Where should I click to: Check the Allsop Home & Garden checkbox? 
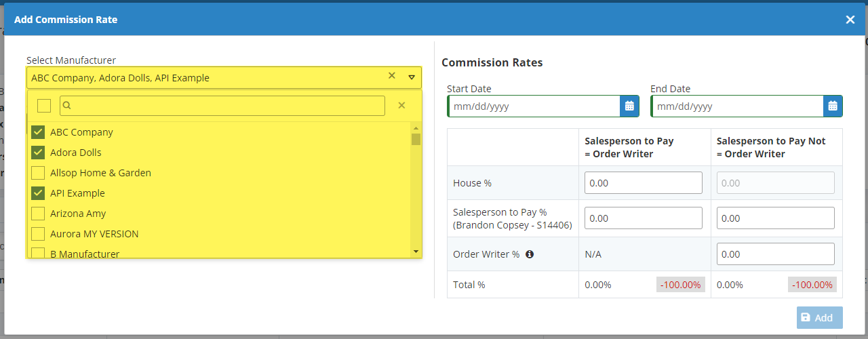coord(38,173)
